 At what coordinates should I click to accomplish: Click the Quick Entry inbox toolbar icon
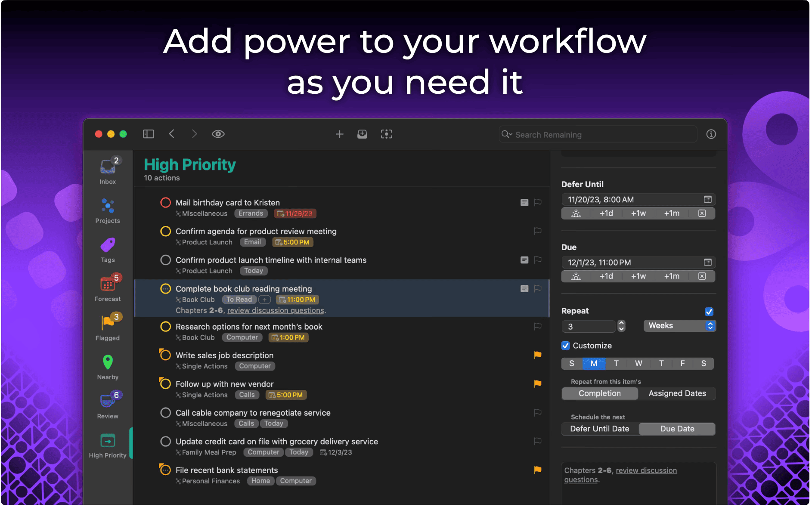click(x=362, y=134)
